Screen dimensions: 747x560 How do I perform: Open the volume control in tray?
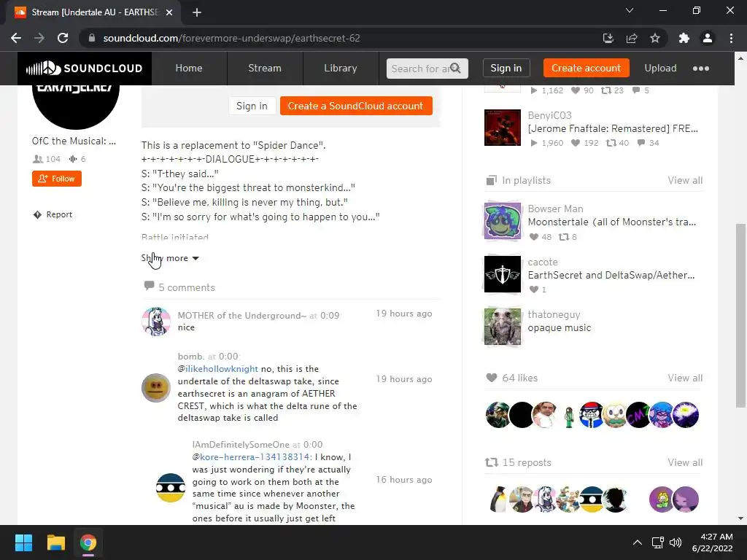tap(675, 542)
